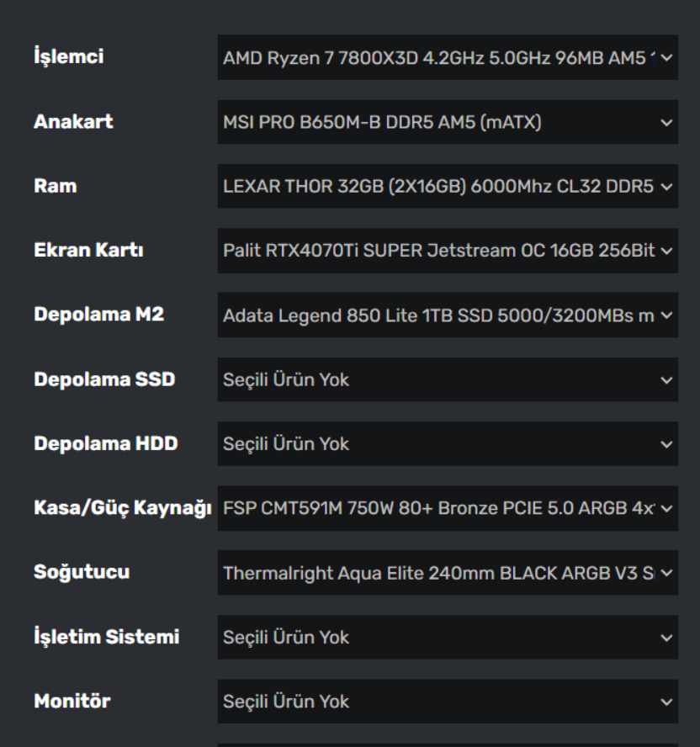Click the chevron arrow in the İşlemci selector
700x747 pixels.
666,58
